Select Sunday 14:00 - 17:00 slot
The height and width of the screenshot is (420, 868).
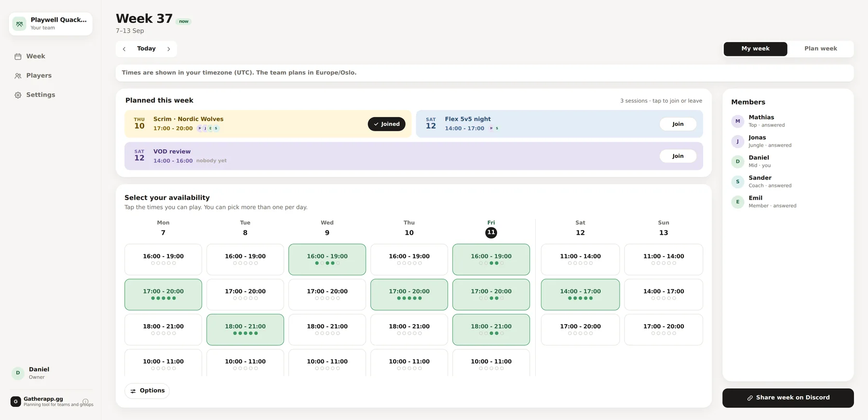click(664, 295)
